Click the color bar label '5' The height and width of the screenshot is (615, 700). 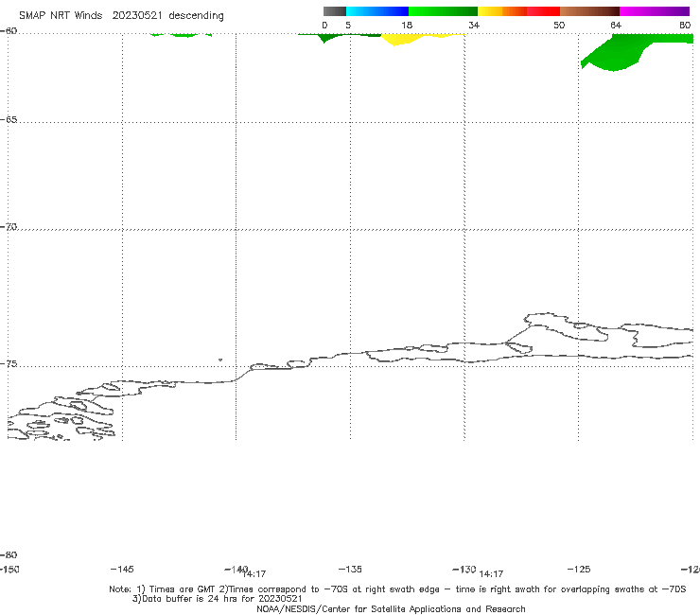click(x=348, y=26)
